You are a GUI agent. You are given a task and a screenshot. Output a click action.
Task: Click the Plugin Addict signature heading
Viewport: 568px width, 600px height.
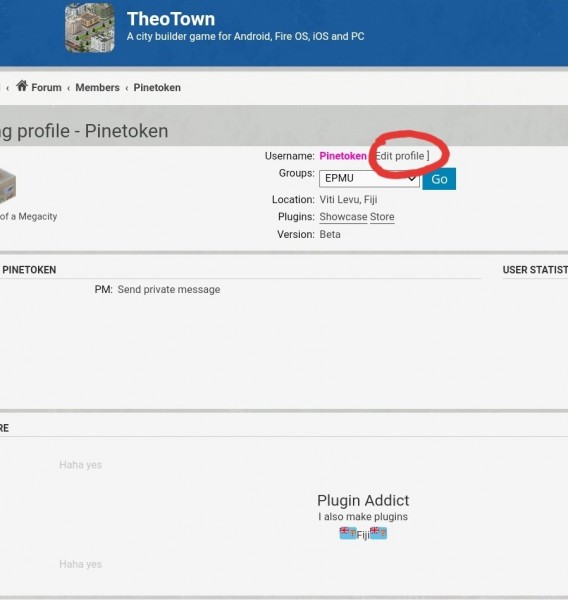point(363,501)
